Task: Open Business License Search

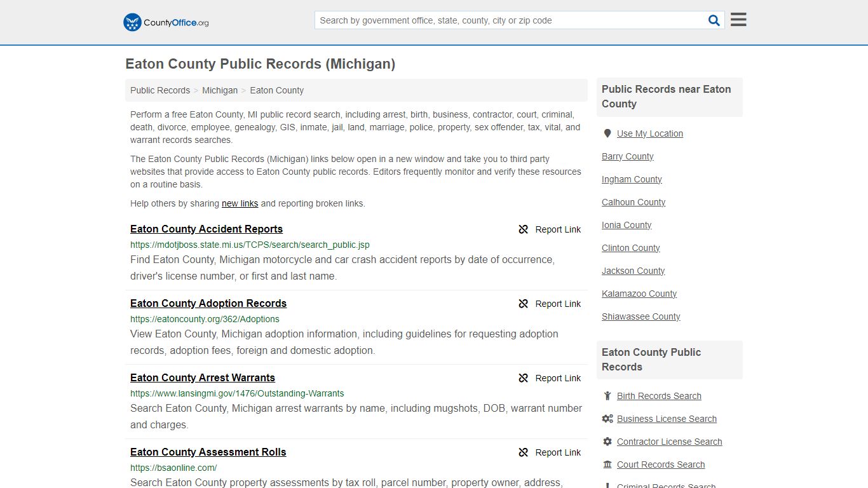Action: (x=667, y=419)
